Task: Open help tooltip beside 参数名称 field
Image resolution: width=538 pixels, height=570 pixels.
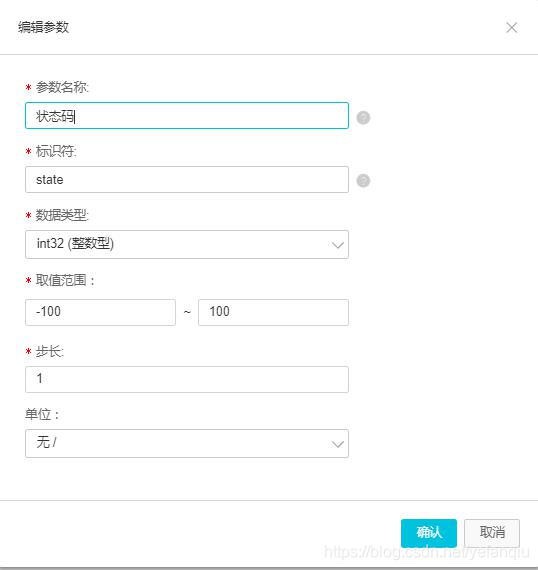Action: tap(363, 117)
